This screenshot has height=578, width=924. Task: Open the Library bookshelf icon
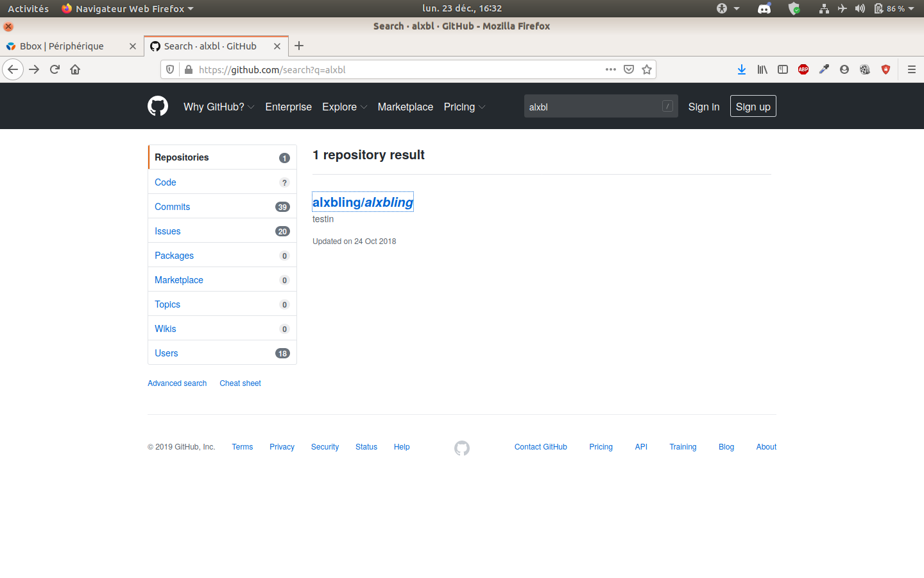[762, 69]
